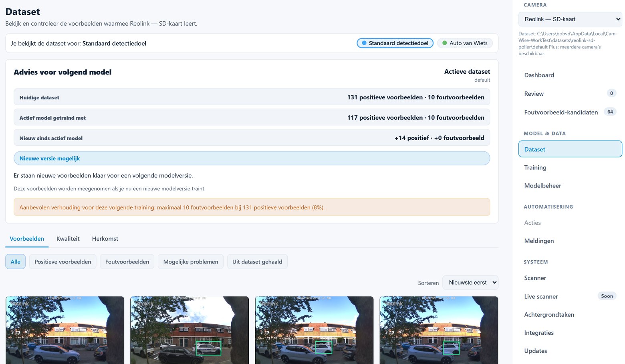This screenshot has width=625, height=364.
Task: Click the Huidige dataset row
Action: 252,97
